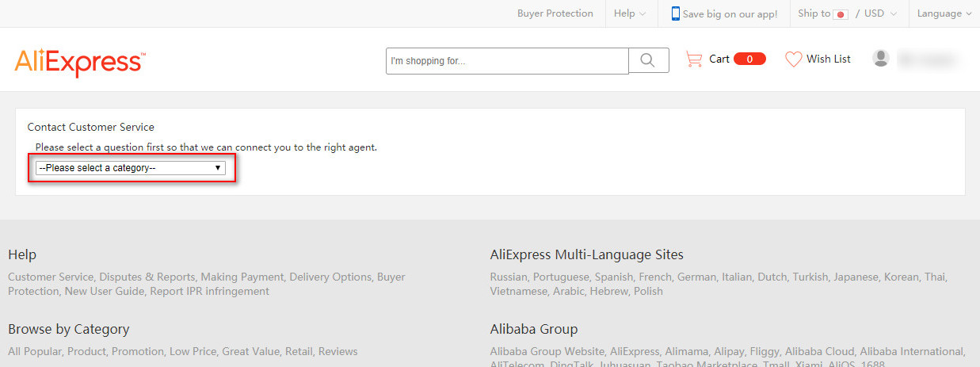Open the 'Please select a category' dropdown
This screenshot has width=980, height=367.
tap(131, 168)
